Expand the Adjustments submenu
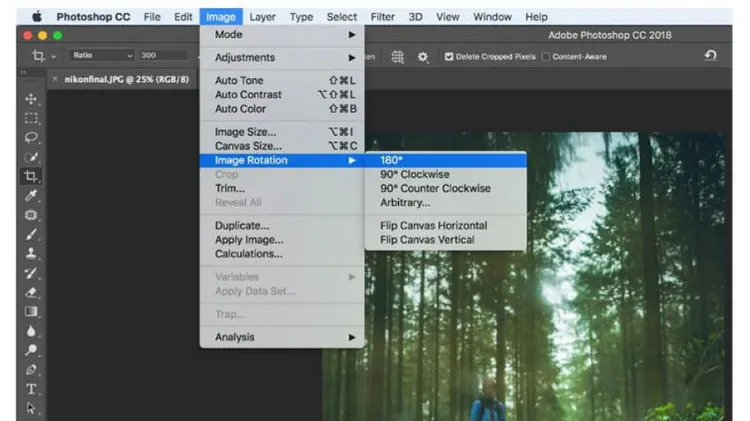Image resolution: width=750 pixels, height=421 pixels. click(x=282, y=57)
